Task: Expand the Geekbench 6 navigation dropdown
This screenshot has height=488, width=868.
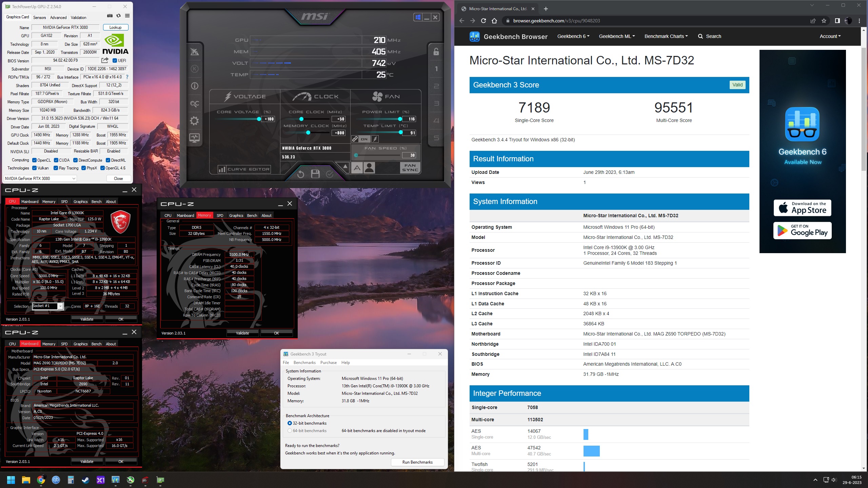Action: 573,36
